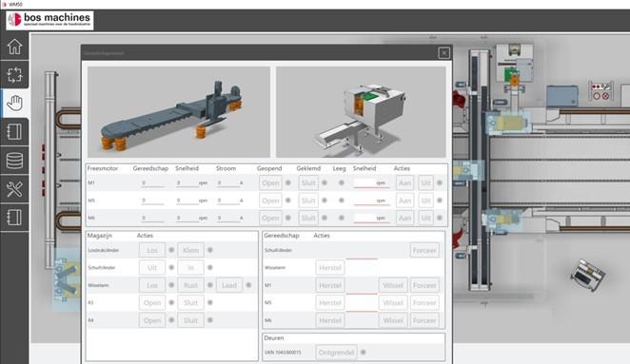Open the notebook icon directly below the hand
The height and width of the screenshot is (364, 630).
(x=14, y=132)
